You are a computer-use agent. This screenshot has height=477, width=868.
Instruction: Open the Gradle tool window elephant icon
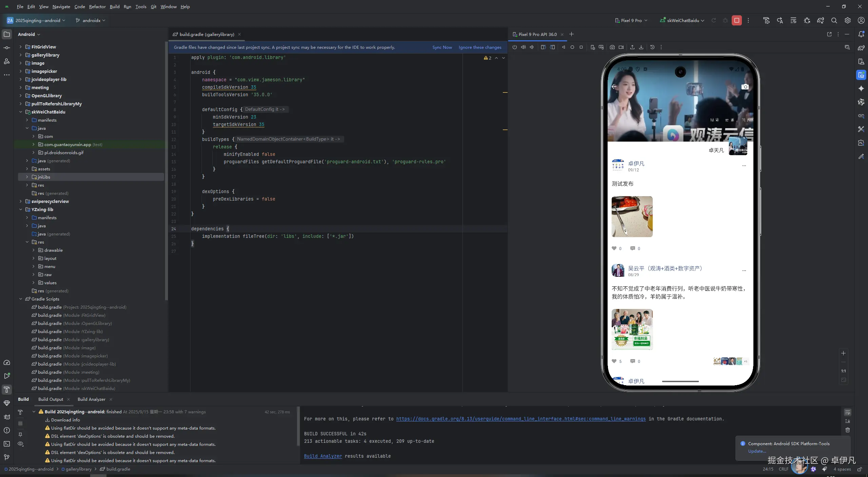click(861, 48)
